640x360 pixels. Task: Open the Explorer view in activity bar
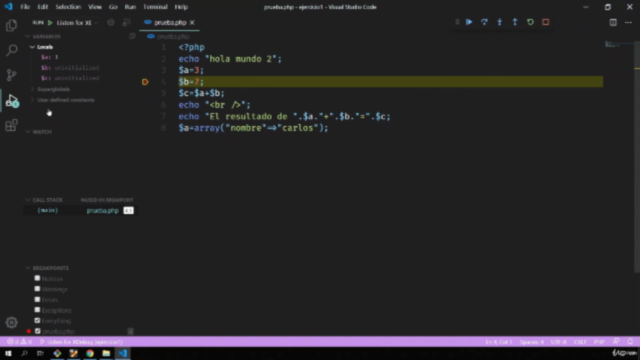pyautogui.click(x=11, y=25)
